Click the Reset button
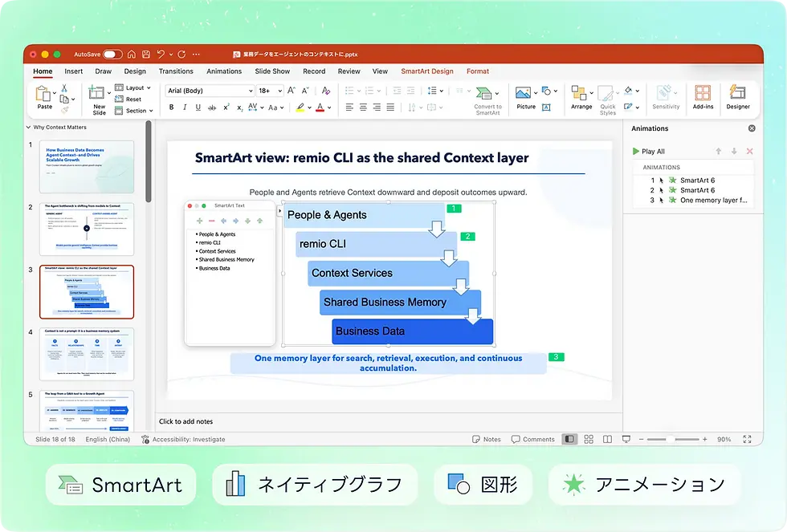This screenshot has height=532, width=787. [x=128, y=99]
